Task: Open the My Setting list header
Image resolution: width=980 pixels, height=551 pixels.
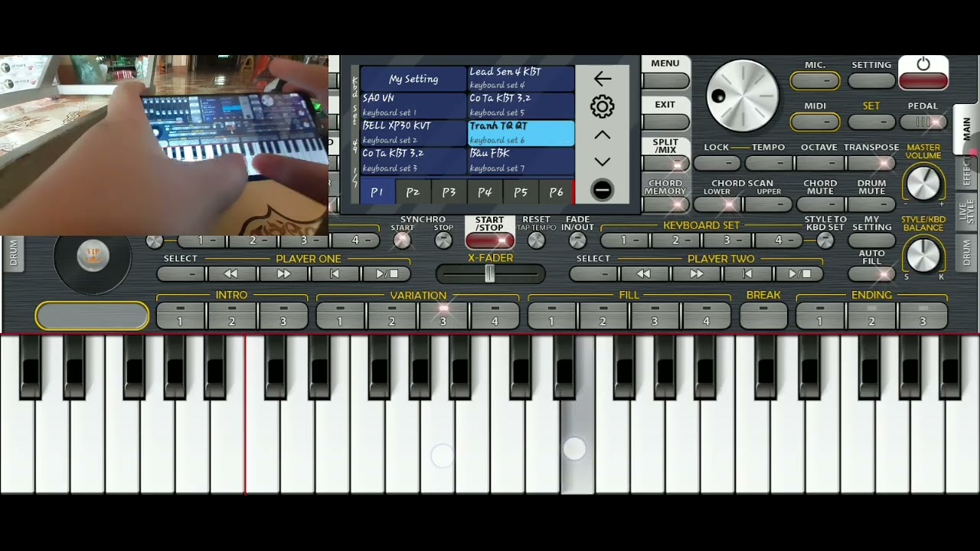Action: click(x=413, y=78)
